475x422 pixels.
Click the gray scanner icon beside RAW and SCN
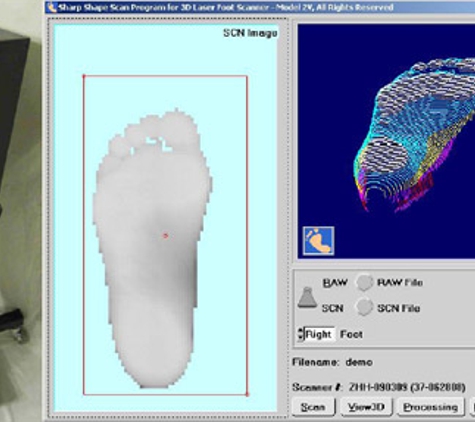tap(307, 297)
